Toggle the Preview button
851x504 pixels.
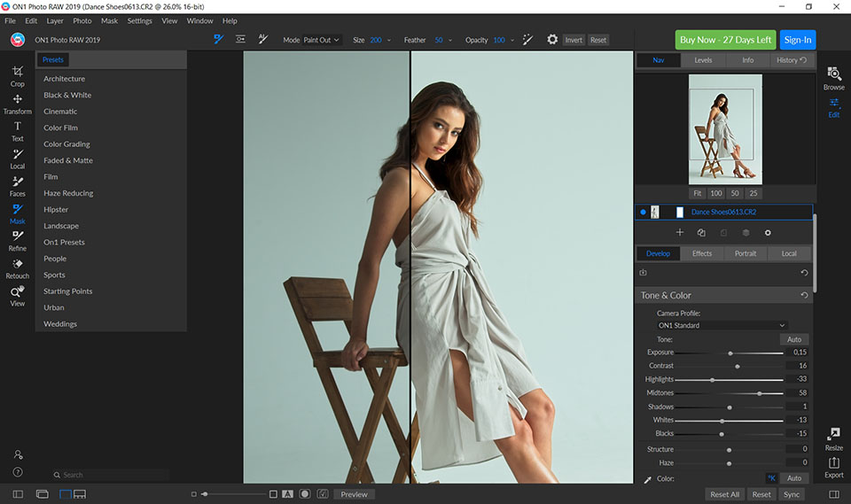(354, 494)
